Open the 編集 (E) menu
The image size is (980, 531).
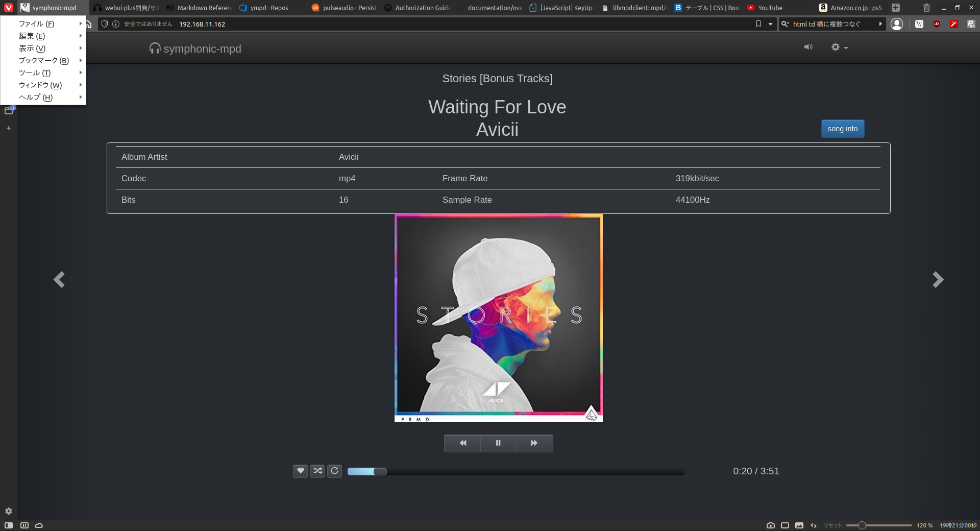43,36
